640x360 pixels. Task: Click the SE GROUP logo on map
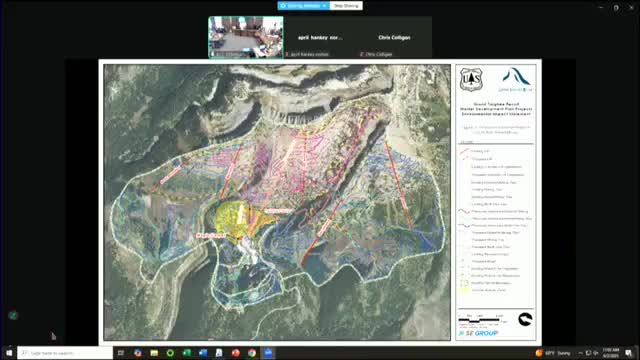pyautogui.click(x=478, y=333)
